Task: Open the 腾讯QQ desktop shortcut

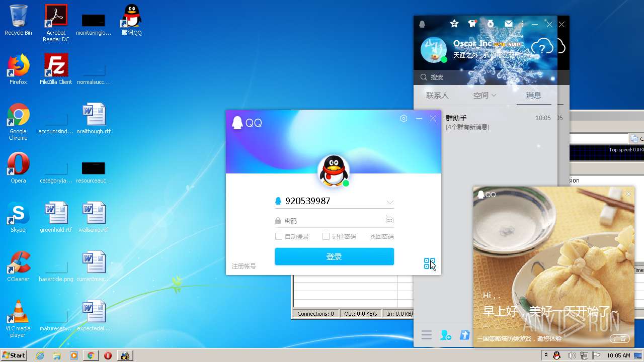Action: (x=131, y=20)
